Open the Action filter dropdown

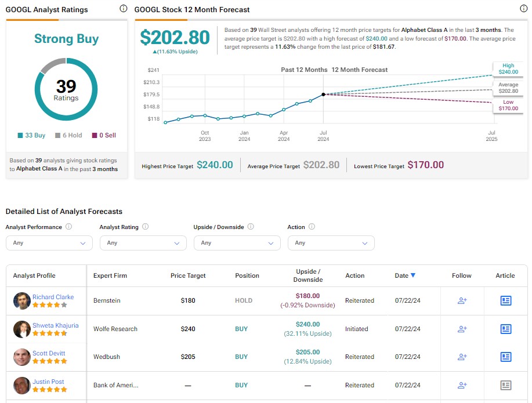[331, 243]
